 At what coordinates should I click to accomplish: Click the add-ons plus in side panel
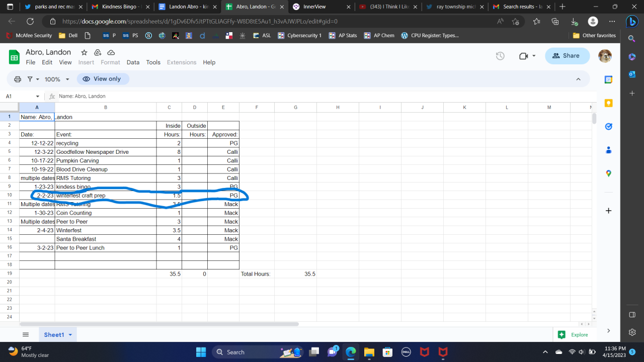(608, 211)
